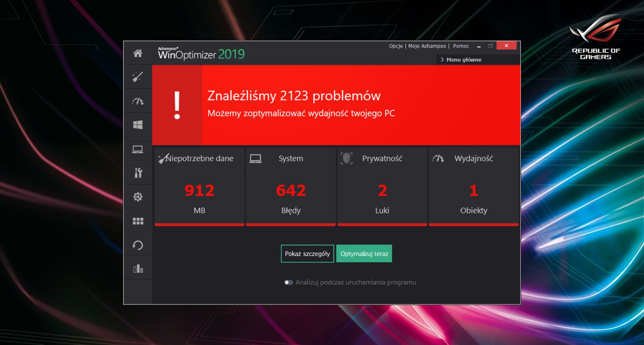This screenshot has height=345, width=644.
Task: Open the laptop system sidebar icon
Action: (138, 149)
